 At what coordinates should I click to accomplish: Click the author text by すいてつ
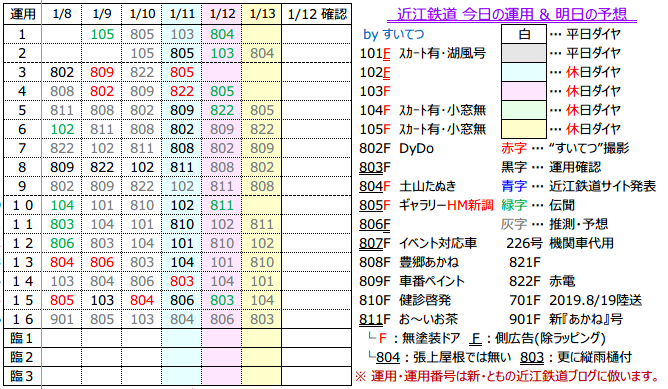(x=394, y=34)
